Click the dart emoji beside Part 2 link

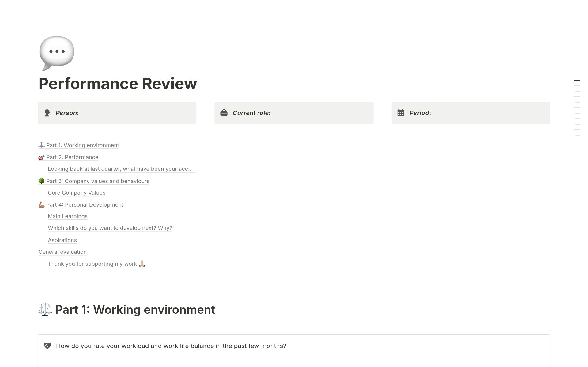[42, 157]
